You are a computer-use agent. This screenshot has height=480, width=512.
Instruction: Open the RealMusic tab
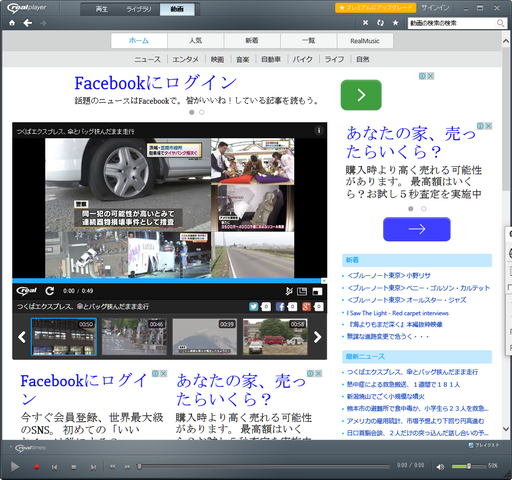click(x=365, y=41)
